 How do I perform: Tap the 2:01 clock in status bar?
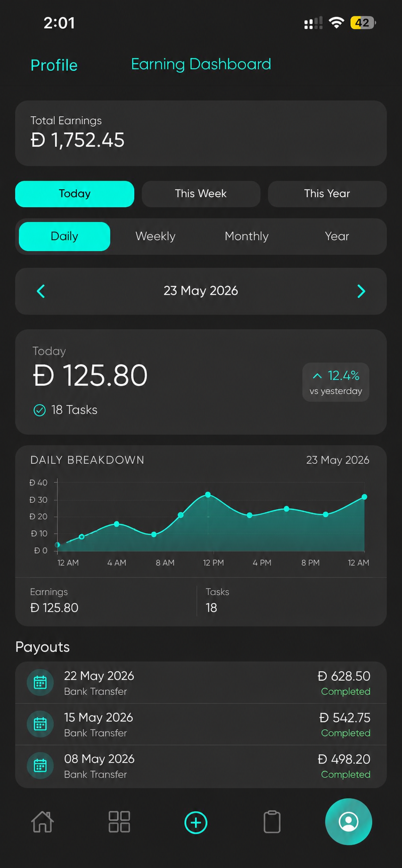[59, 23]
